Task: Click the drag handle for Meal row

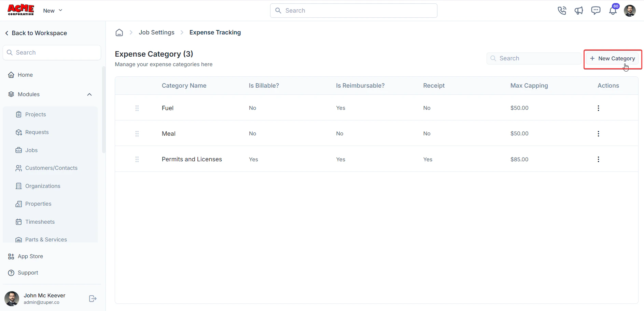Action: tap(137, 134)
